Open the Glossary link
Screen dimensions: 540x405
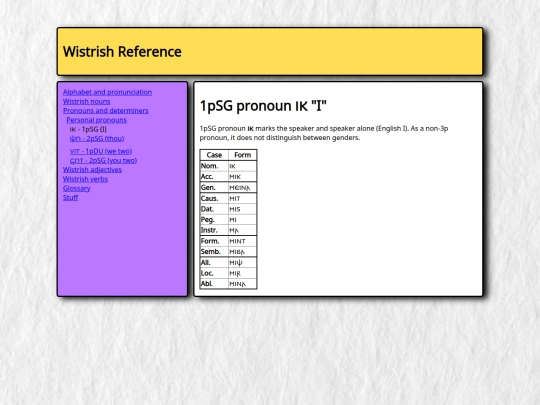[76, 188]
